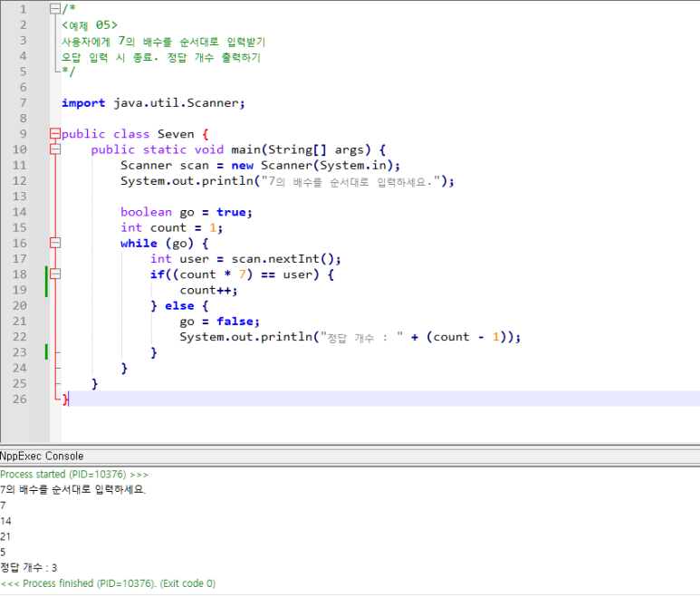Image resolution: width=700 pixels, height=596 pixels.
Task: Click 'boolean' keyword on line 14
Action: [x=147, y=212]
